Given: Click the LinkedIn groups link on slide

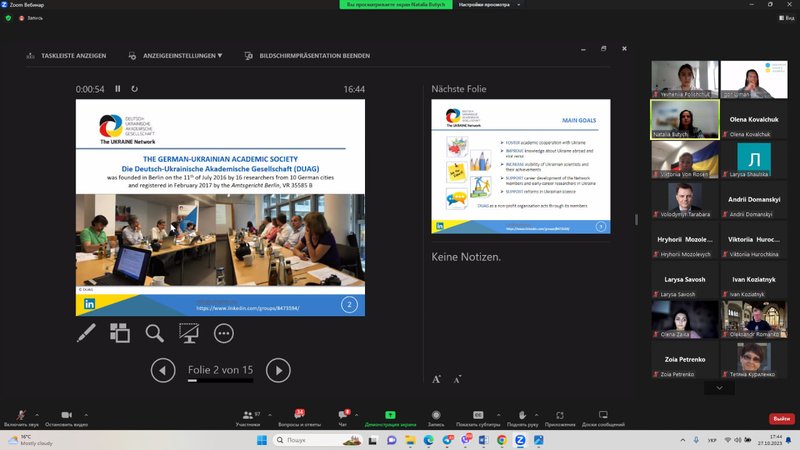Looking at the screenshot, I should click(248, 308).
